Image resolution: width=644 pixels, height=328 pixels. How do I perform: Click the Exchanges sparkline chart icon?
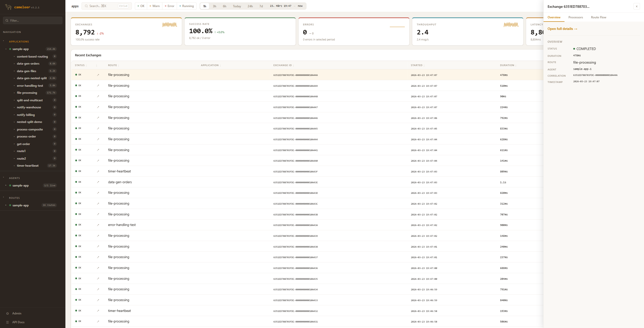point(170,25)
